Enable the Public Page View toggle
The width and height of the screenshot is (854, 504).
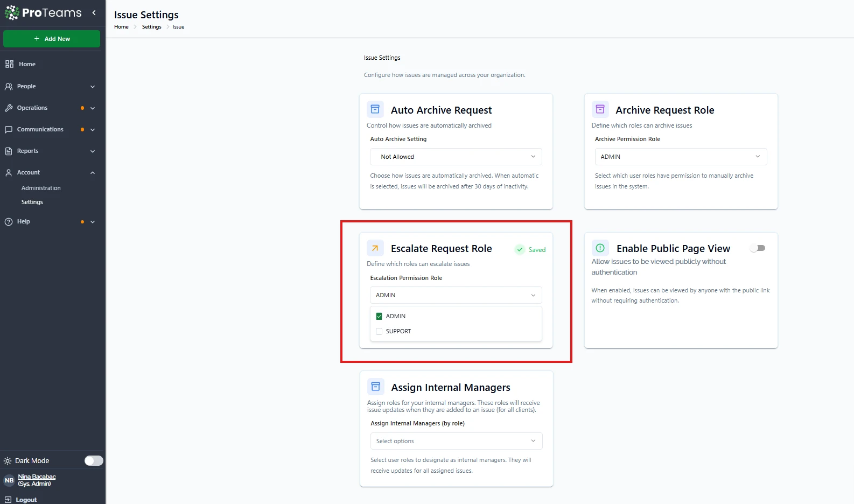pyautogui.click(x=758, y=248)
